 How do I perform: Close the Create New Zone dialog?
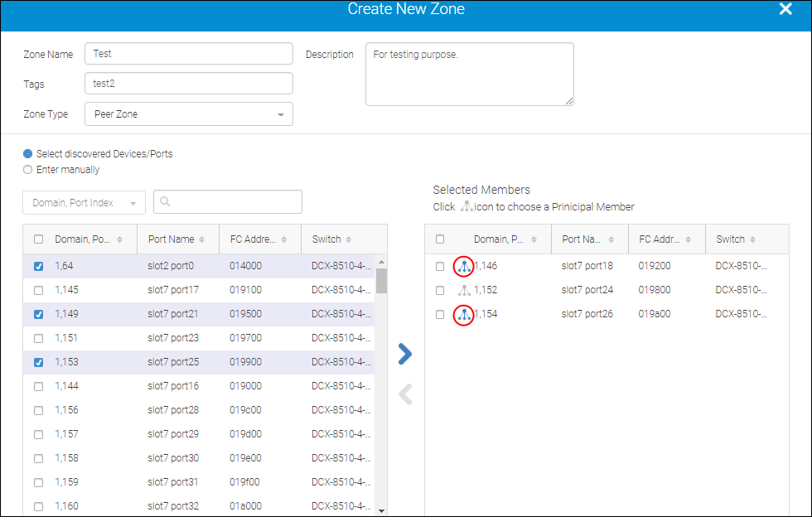785,9
